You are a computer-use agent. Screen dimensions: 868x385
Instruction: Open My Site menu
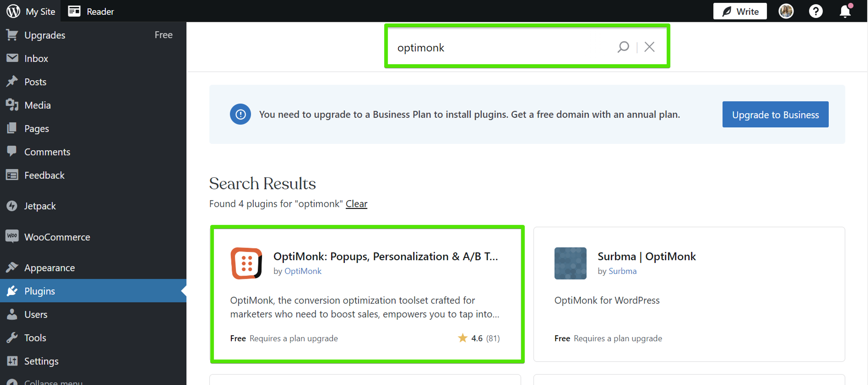[x=31, y=11]
